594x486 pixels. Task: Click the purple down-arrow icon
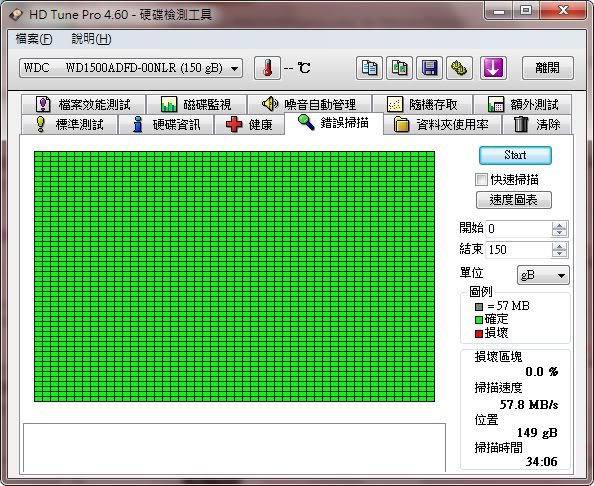tap(493, 68)
